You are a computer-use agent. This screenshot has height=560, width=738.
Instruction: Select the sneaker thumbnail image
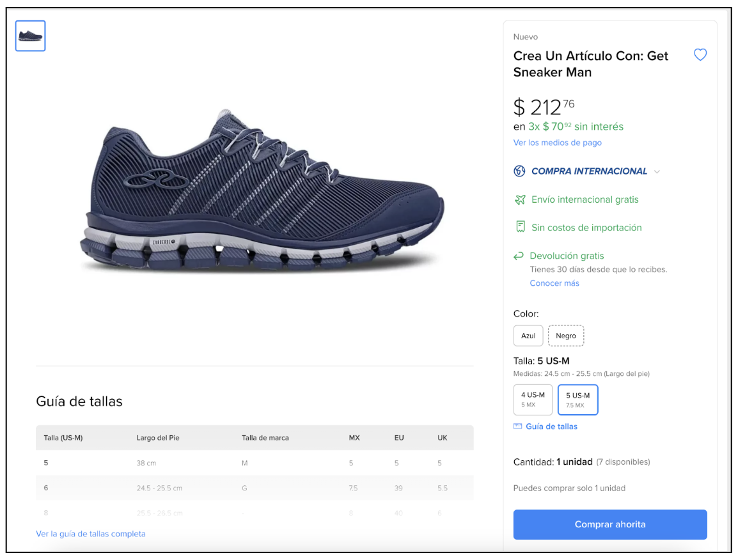click(x=30, y=36)
